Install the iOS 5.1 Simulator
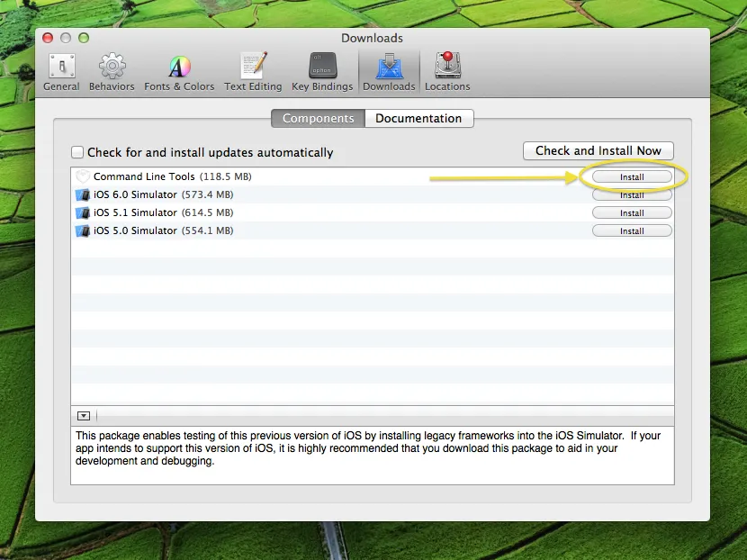This screenshot has width=747, height=560. (632, 212)
